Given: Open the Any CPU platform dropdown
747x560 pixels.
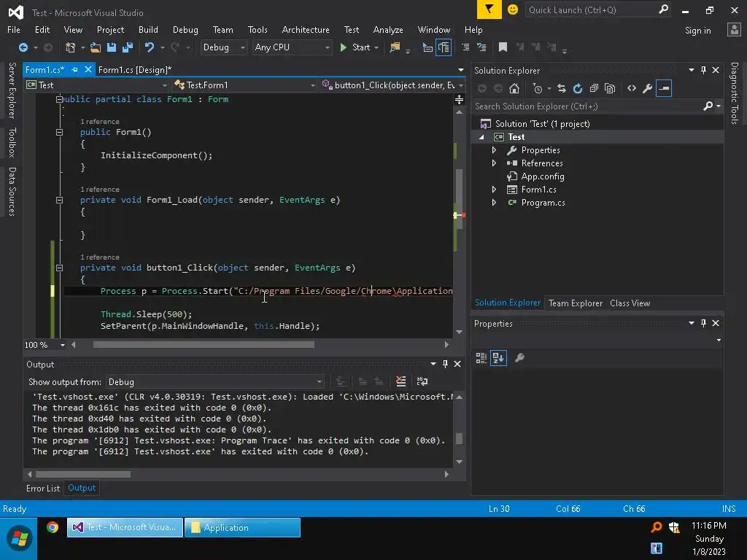Looking at the screenshot, I should pyautogui.click(x=292, y=47).
